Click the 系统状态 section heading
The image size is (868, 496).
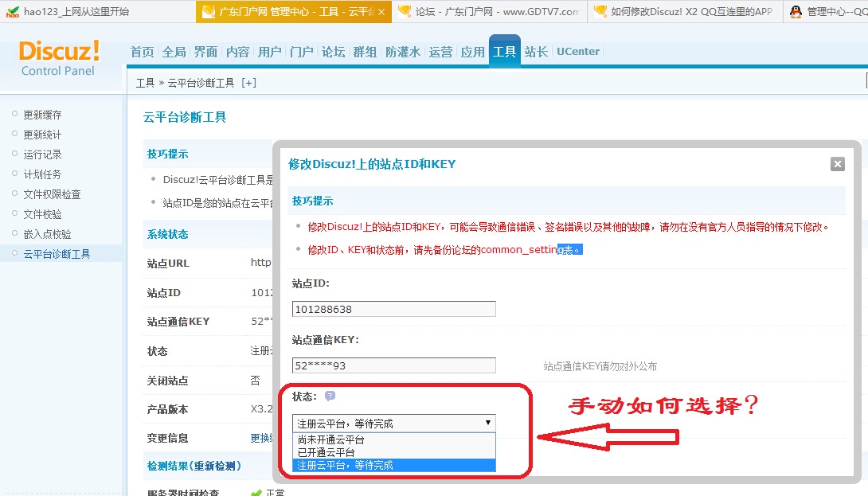pos(168,234)
